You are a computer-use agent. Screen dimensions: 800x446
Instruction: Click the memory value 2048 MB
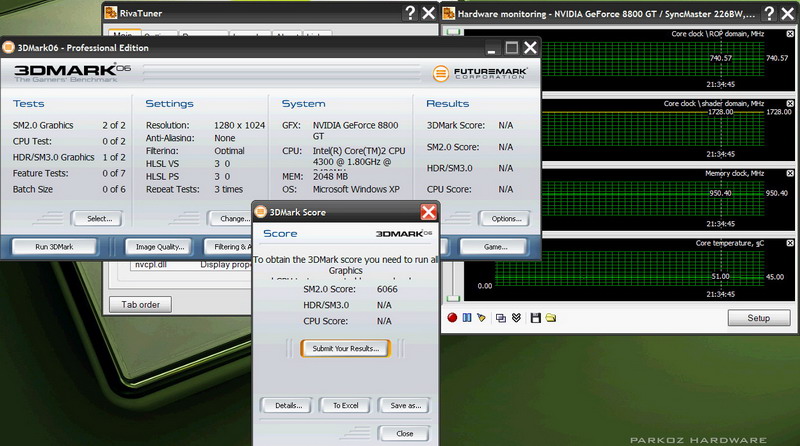330,176
